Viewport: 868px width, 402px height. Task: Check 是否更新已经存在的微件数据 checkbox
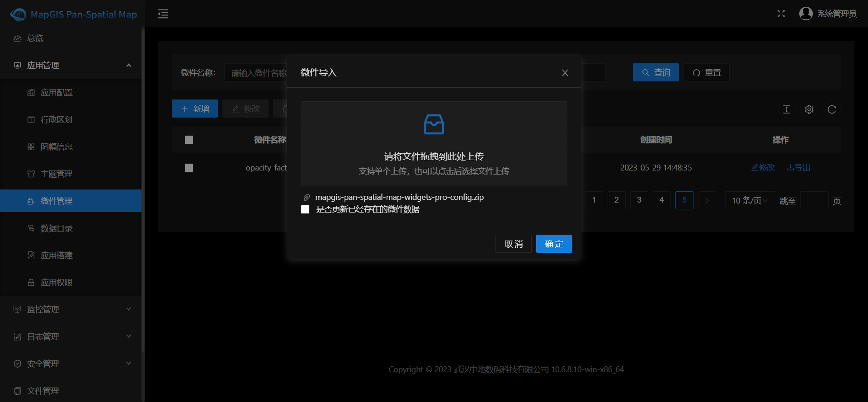[x=305, y=209]
